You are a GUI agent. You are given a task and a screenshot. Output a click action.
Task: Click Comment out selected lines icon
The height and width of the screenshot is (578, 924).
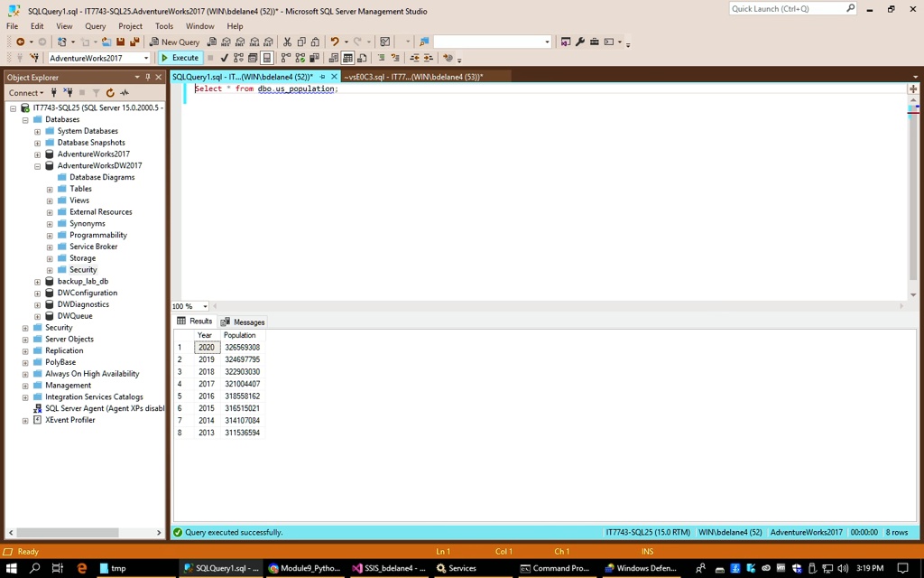pyautogui.click(x=382, y=58)
